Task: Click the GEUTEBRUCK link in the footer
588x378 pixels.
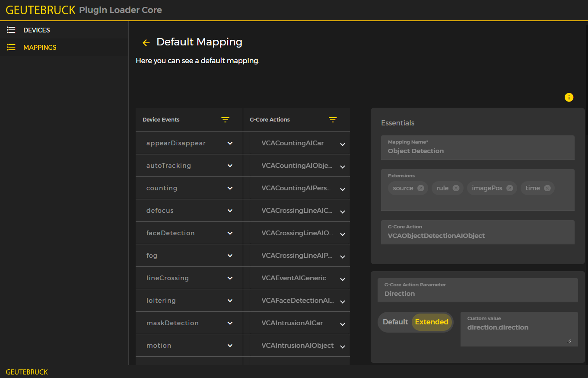Action: point(26,372)
